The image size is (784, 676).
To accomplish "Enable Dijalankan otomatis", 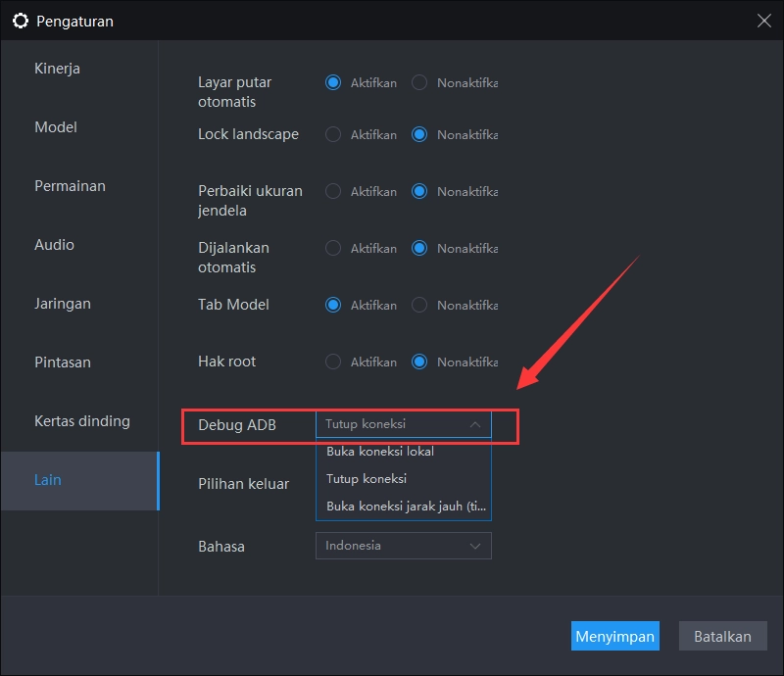I will tap(333, 248).
